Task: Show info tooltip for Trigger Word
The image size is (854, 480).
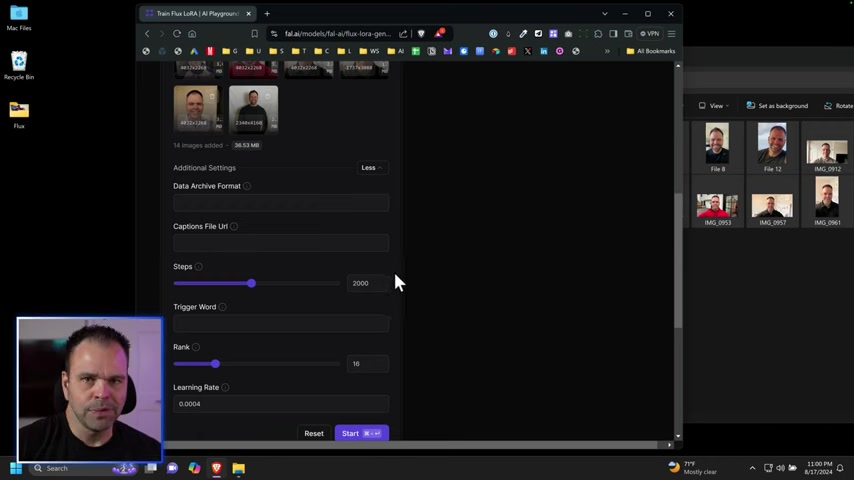Action: point(222,307)
